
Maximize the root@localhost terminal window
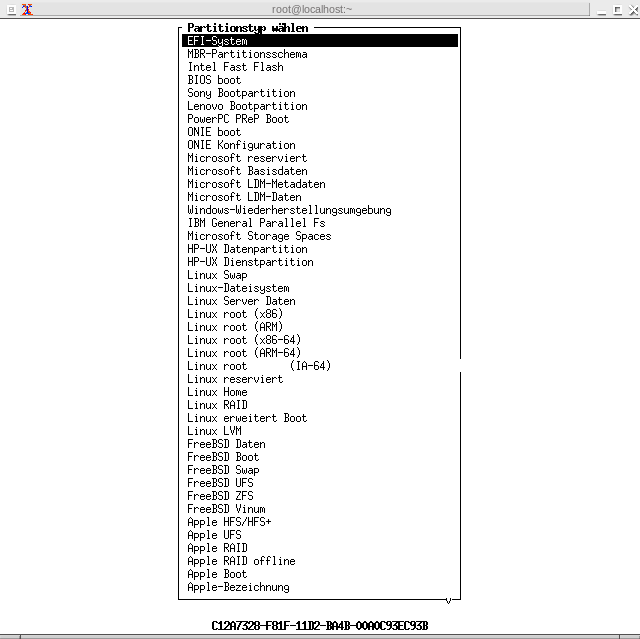pyautogui.click(x=618, y=10)
